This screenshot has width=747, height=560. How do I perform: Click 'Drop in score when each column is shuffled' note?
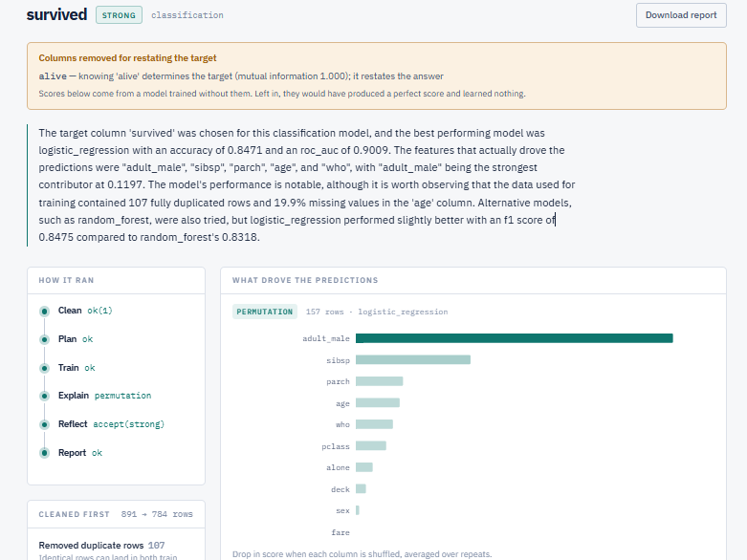point(363,554)
